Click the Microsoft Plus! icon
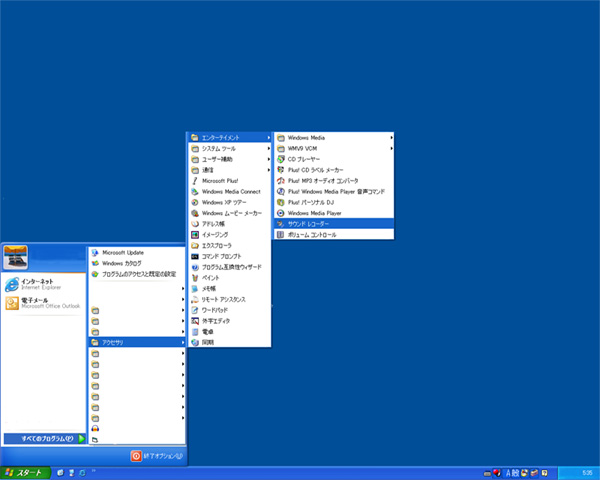Image resolution: width=600 pixels, height=480 pixels. 195,181
